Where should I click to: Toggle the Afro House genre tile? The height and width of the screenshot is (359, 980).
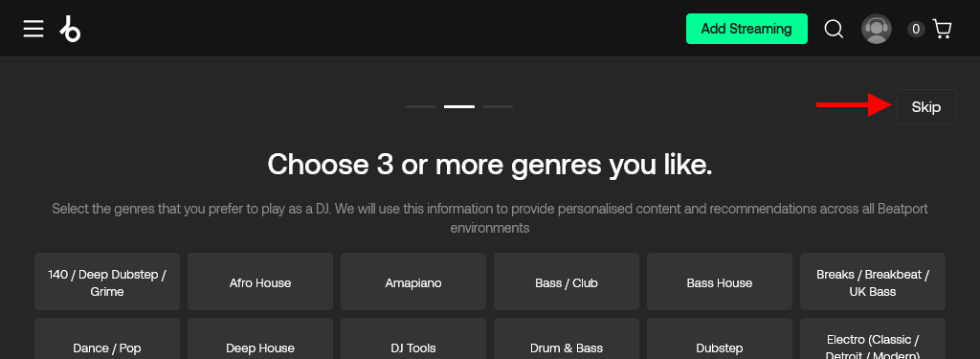click(260, 281)
